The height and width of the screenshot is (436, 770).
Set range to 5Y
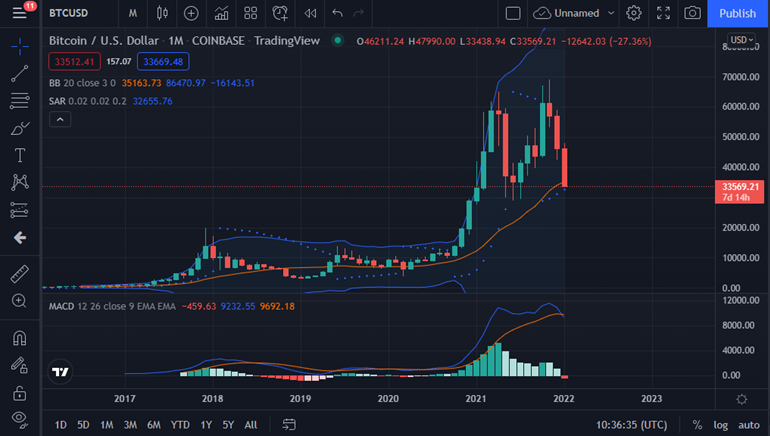pos(228,425)
